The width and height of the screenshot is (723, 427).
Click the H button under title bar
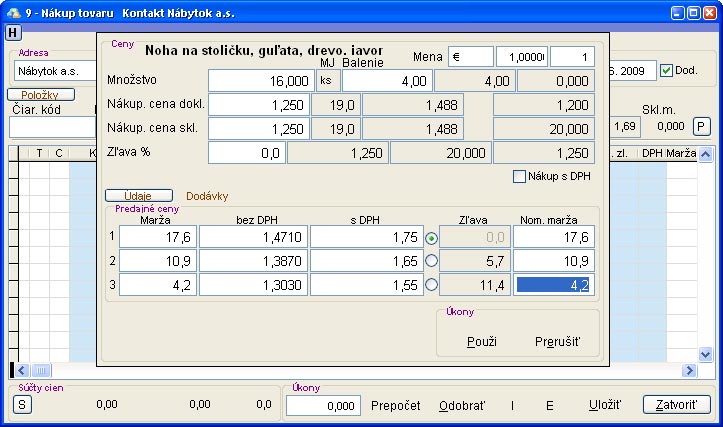12,33
